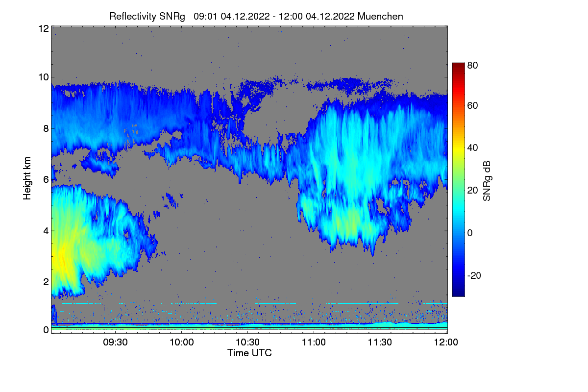588x392 pixels.
Task: Click the "Height km" y-axis label
Action: (x=27, y=178)
